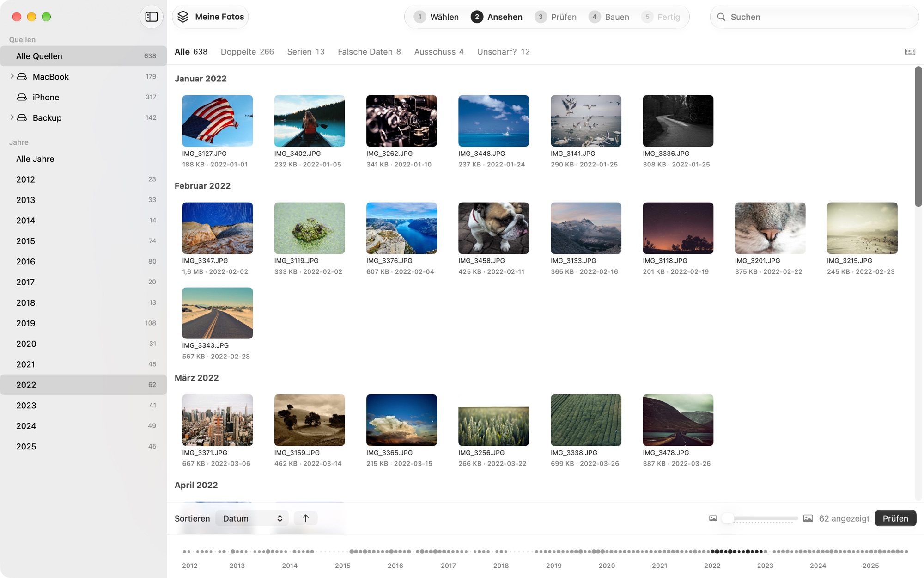The height and width of the screenshot is (578, 924).
Task: Click large thumbnail size icon
Action: (808, 518)
